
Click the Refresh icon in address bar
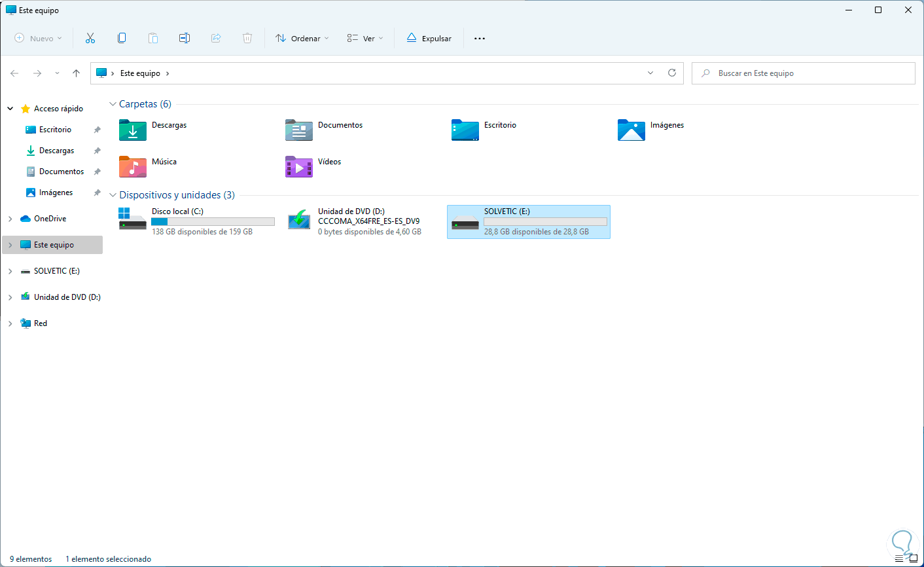tap(672, 73)
